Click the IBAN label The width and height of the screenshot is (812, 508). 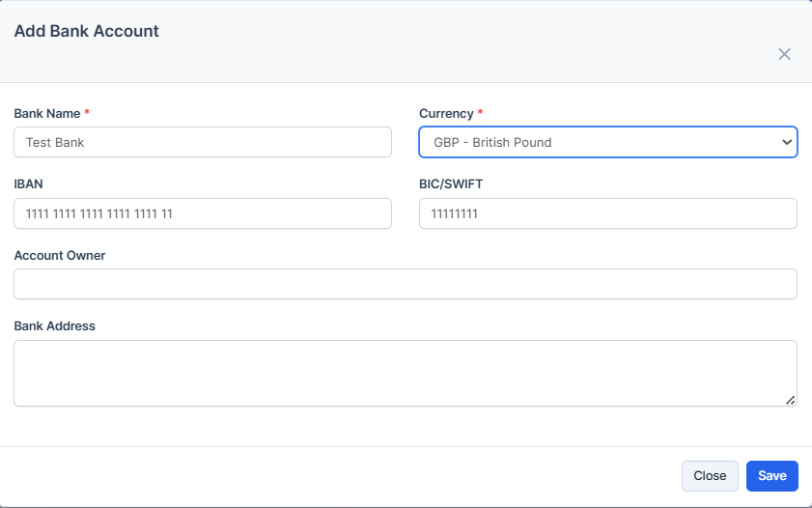(29, 183)
